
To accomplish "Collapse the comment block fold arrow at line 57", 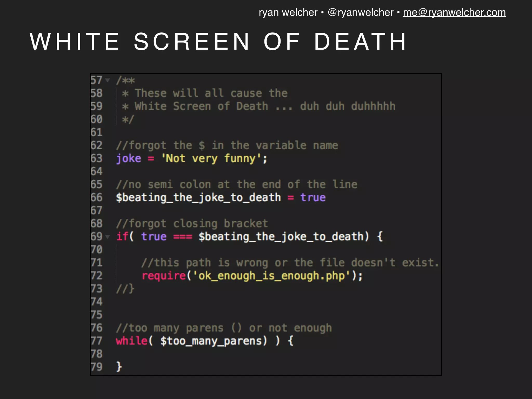I will [108, 80].
